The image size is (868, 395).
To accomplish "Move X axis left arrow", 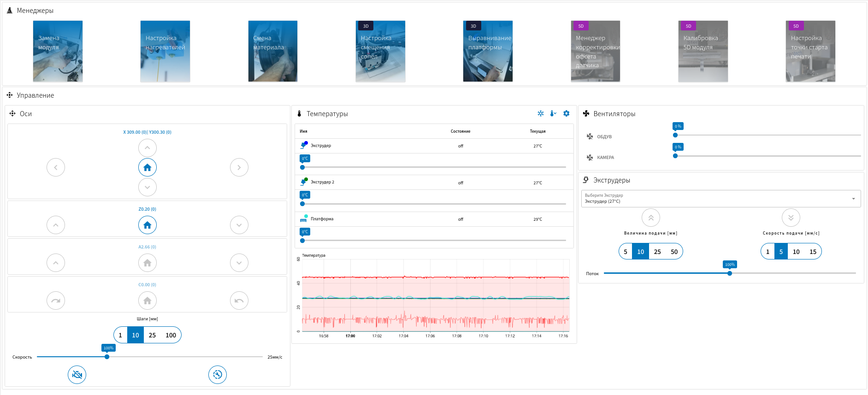I will pos(56,167).
